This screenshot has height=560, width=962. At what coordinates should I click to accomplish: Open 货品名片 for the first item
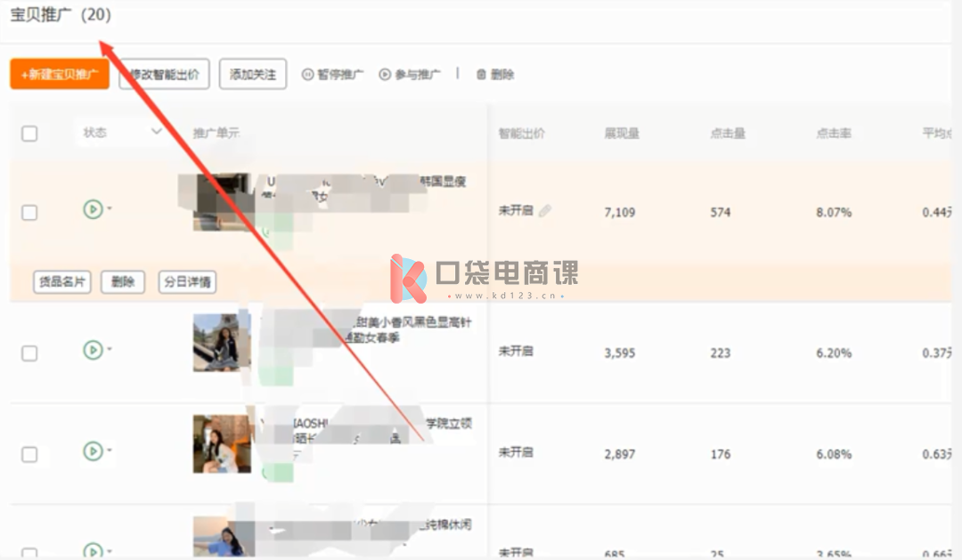click(62, 281)
